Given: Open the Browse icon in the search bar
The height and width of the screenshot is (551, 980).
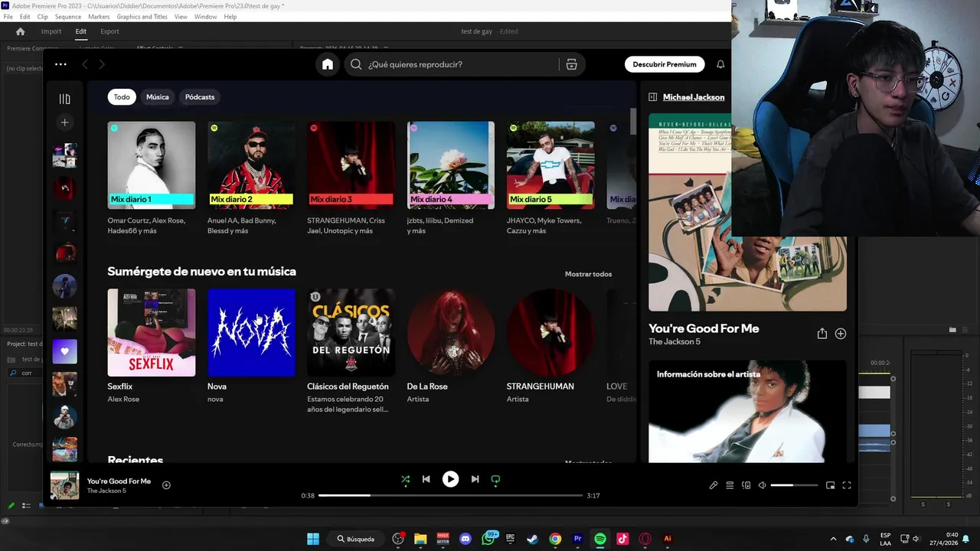Looking at the screenshot, I should (571, 64).
